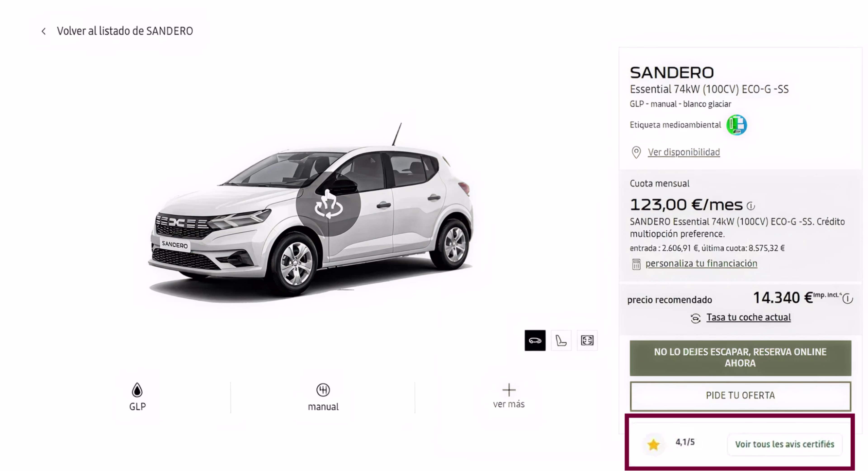868x471 pixels.
Task: Click the GLP fuel type item
Action: point(137,397)
